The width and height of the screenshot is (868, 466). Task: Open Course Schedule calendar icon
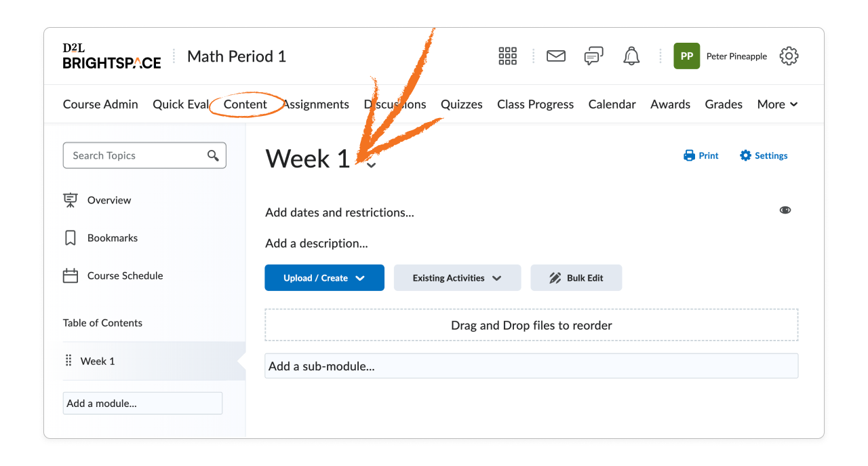[71, 275]
